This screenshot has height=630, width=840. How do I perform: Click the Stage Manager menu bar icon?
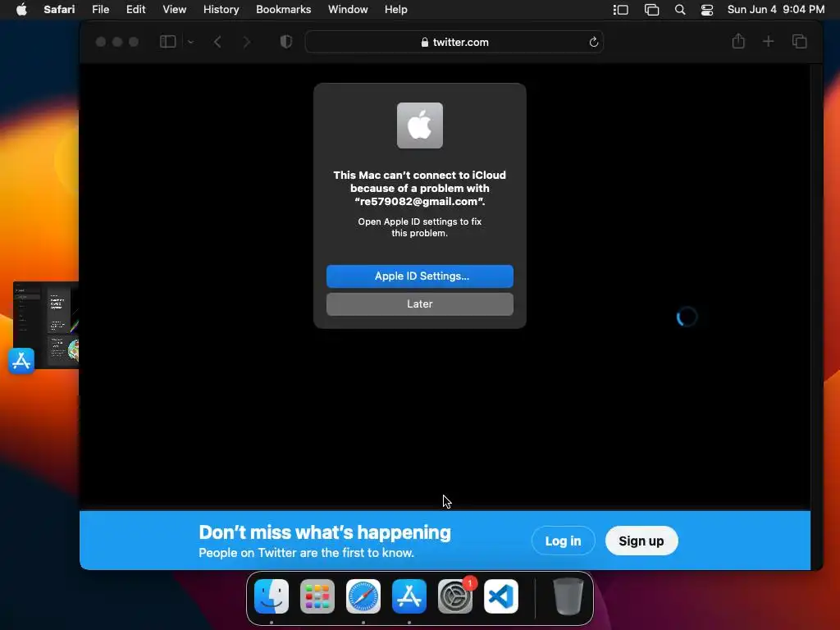(620, 10)
